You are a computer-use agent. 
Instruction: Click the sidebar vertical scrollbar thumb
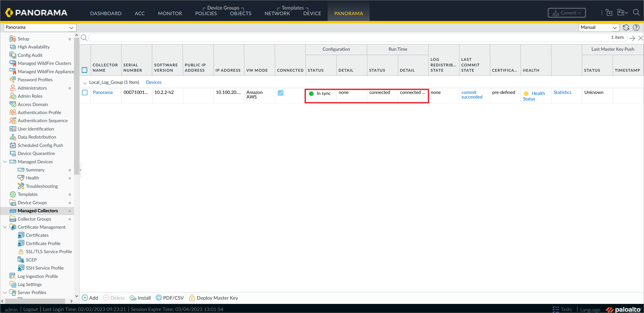[76, 106]
